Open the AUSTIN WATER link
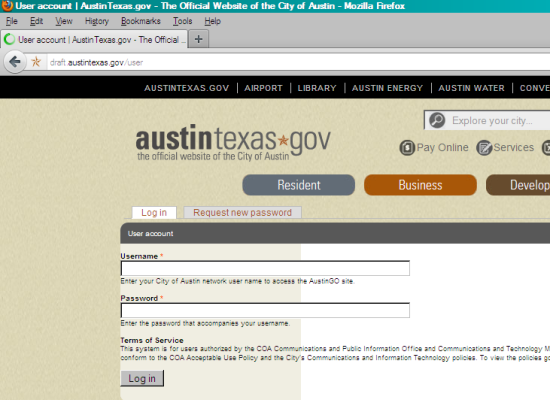The width and height of the screenshot is (550, 400). tap(471, 88)
